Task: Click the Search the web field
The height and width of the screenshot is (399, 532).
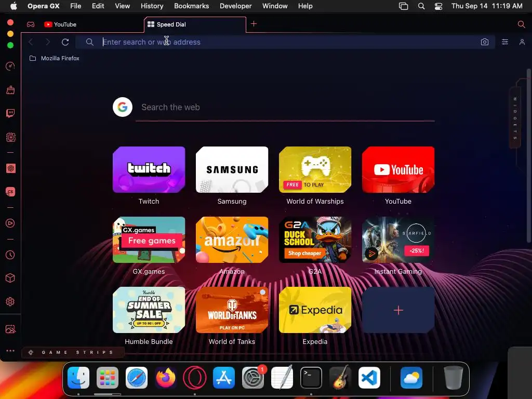Action: coord(285,108)
